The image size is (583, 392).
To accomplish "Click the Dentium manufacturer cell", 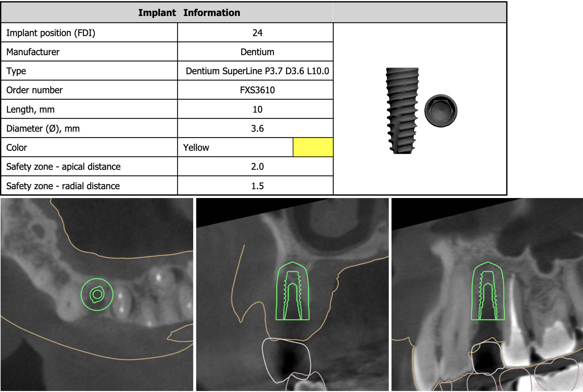I will point(257,52).
